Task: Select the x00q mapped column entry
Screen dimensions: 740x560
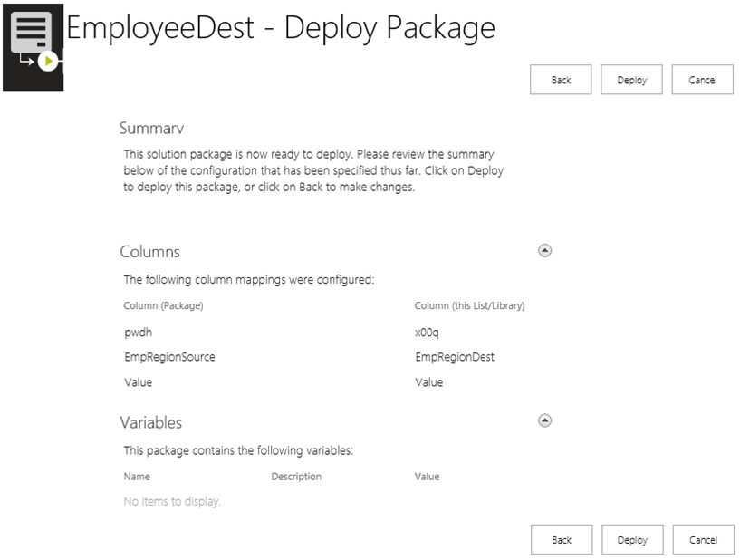Action: [425, 332]
